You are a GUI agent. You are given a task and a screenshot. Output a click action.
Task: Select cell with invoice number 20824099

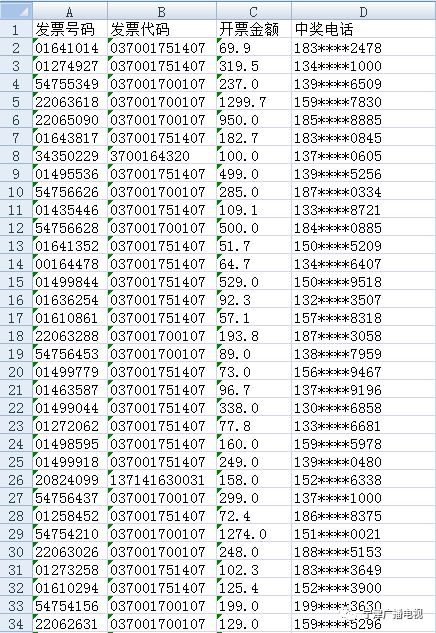[x=70, y=480]
